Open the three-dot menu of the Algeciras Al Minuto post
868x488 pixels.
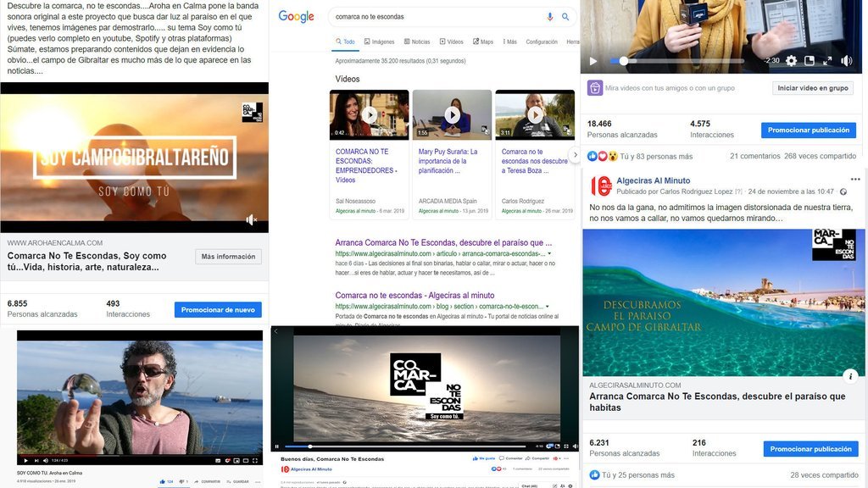click(855, 180)
